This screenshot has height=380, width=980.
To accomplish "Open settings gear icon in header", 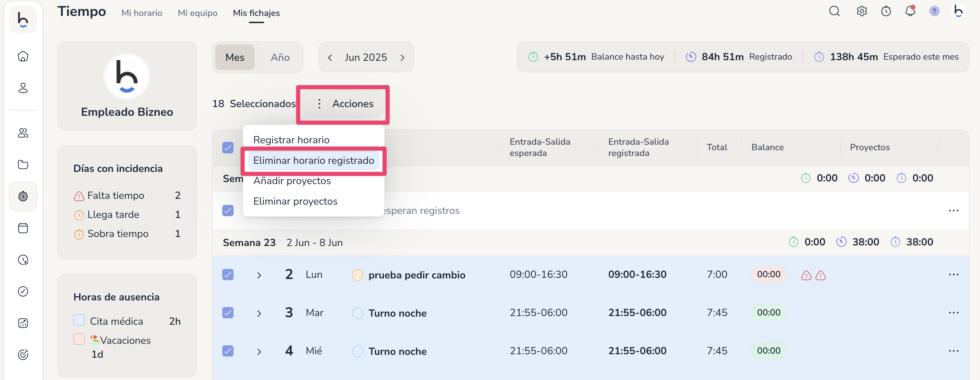I will coord(862,11).
